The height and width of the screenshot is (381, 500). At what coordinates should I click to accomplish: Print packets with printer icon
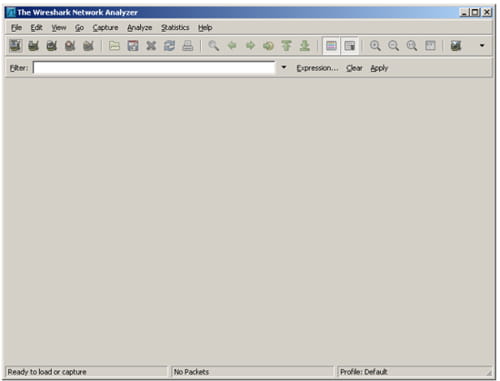[188, 46]
